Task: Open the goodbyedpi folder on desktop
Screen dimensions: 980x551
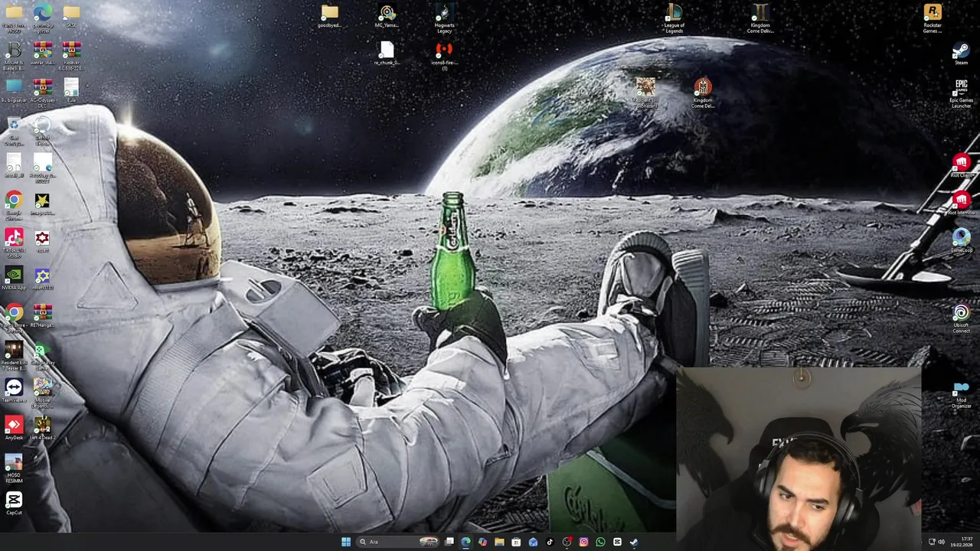Action: pos(329,17)
